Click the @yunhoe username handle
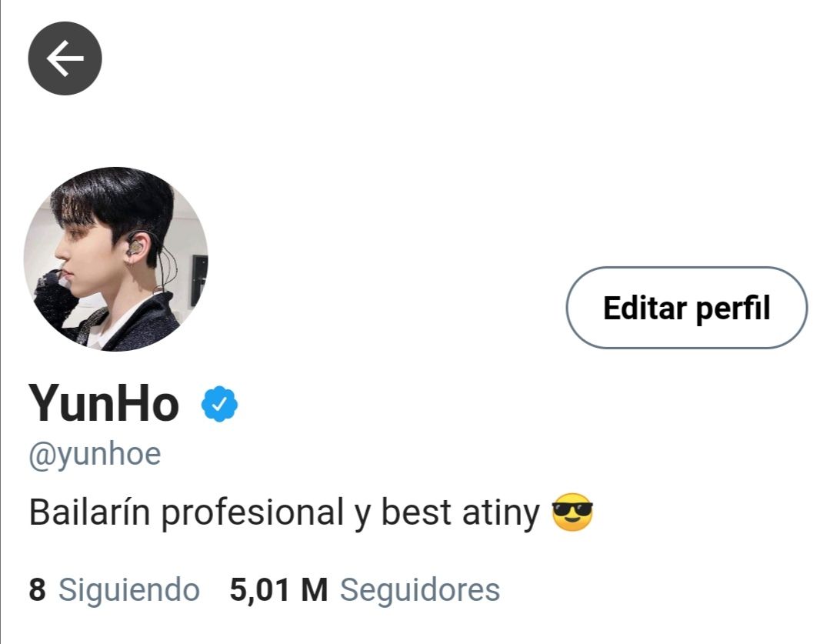The height and width of the screenshot is (644, 830). click(95, 455)
